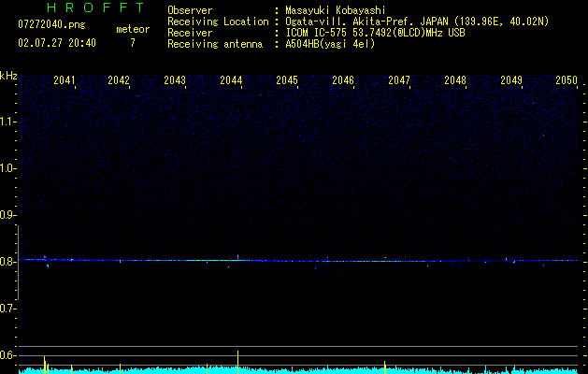Click the HROFFT title text
Screen dimensions: 588x374
95,7
